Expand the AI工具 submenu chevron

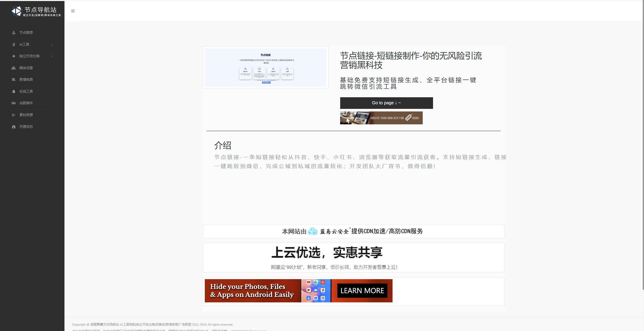52,45
